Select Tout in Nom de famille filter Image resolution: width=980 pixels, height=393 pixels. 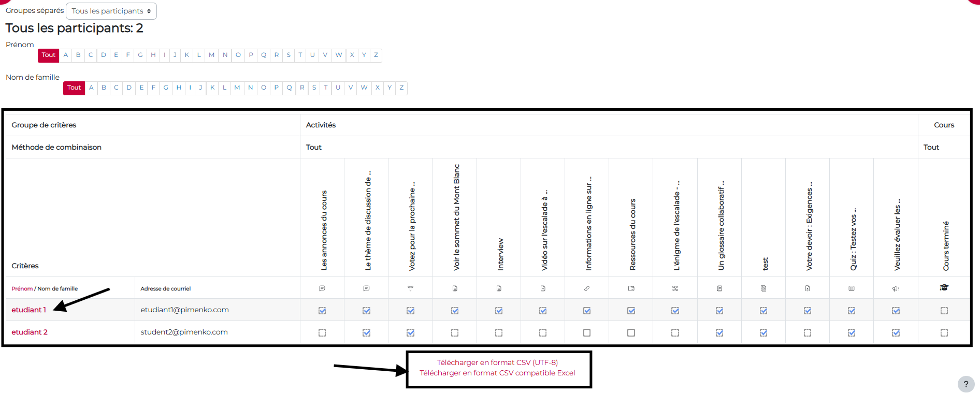click(74, 88)
